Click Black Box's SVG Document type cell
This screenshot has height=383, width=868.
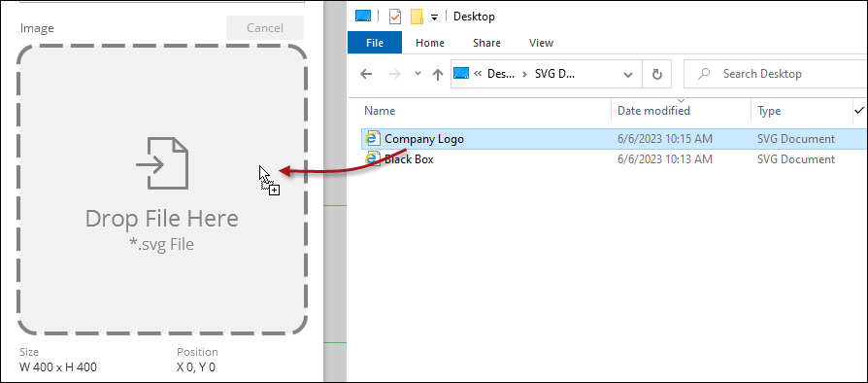point(795,159)
